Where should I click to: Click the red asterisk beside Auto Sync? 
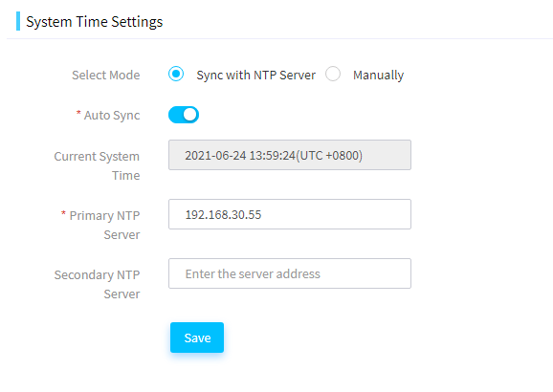click(78, 113)
